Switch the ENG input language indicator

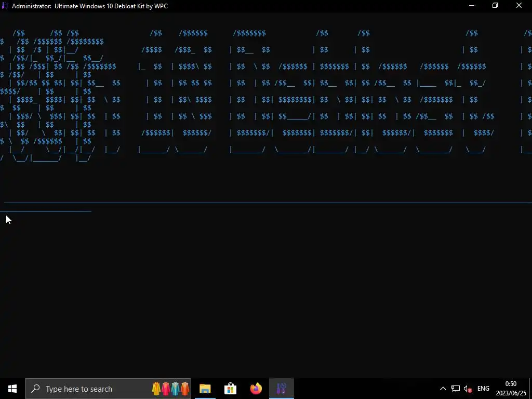pos(483,389)
